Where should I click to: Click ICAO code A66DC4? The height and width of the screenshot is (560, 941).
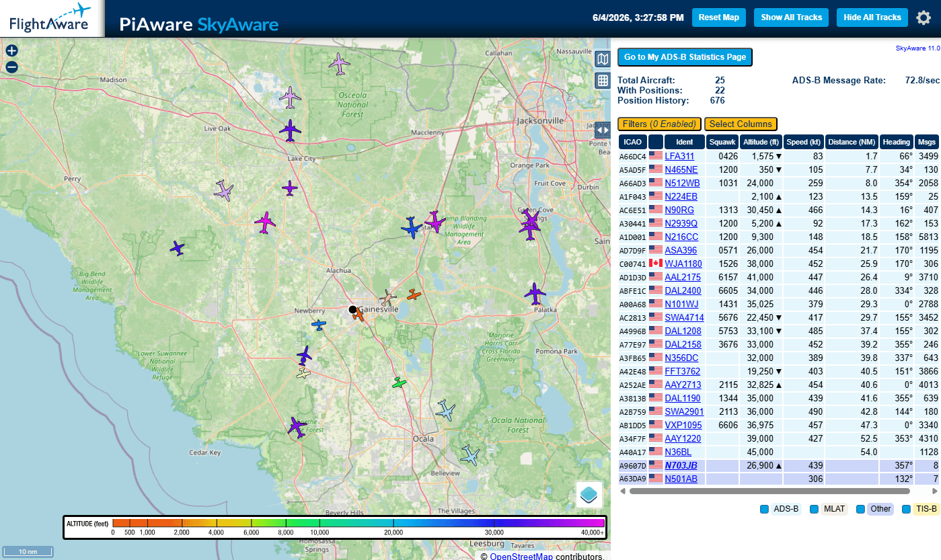click(x=632, y=157)
